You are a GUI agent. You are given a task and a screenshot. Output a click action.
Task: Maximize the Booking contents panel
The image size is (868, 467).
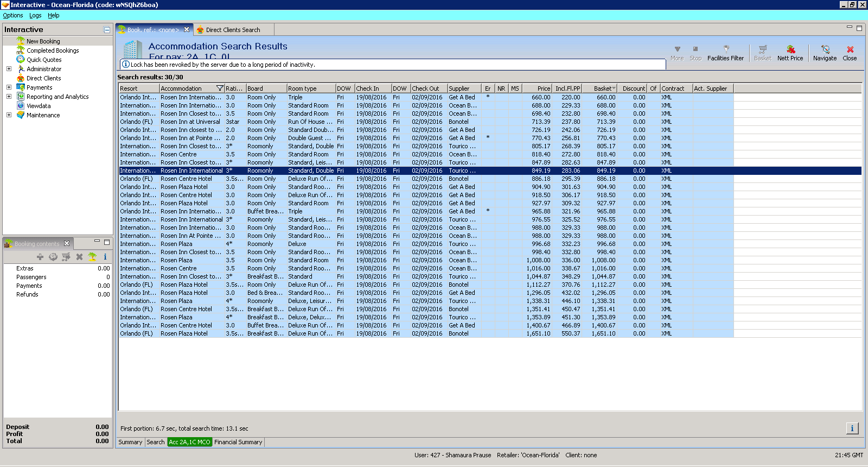point(107,242)
